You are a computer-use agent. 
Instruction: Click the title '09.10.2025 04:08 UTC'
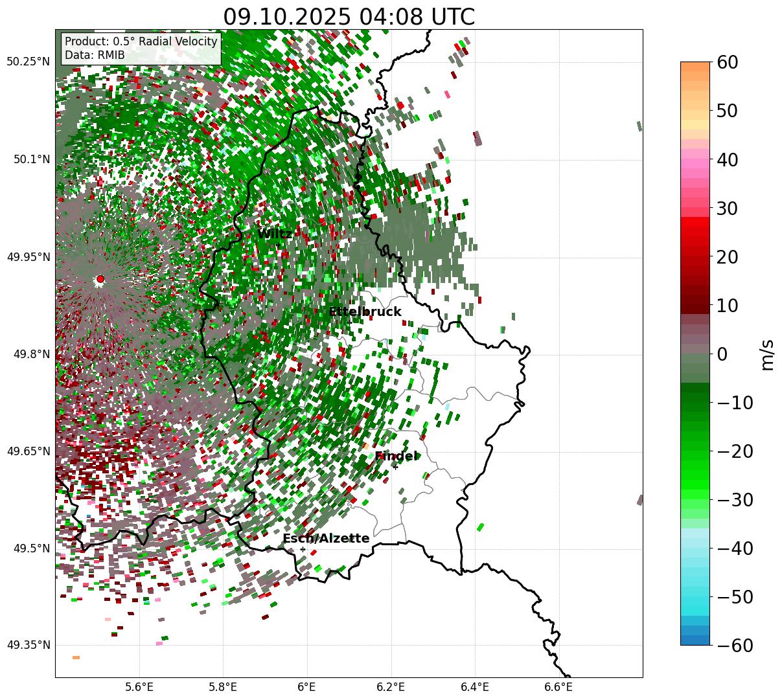tap(349, 17)
